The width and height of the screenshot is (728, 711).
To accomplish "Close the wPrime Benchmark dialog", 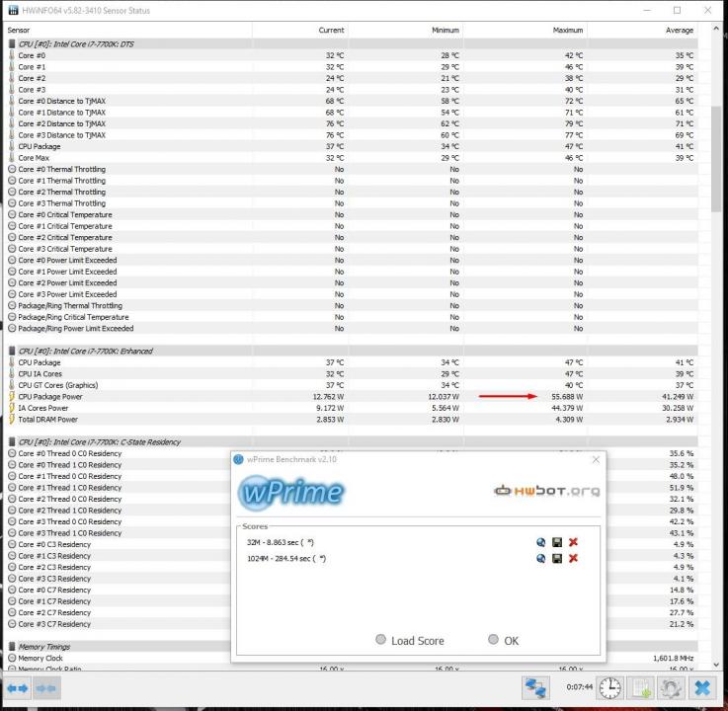I will 597,459.
